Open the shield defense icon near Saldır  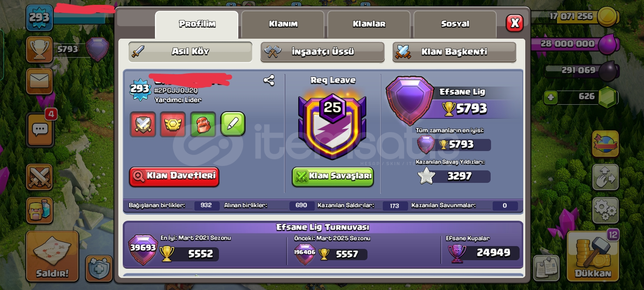click(x=99, y=268)
